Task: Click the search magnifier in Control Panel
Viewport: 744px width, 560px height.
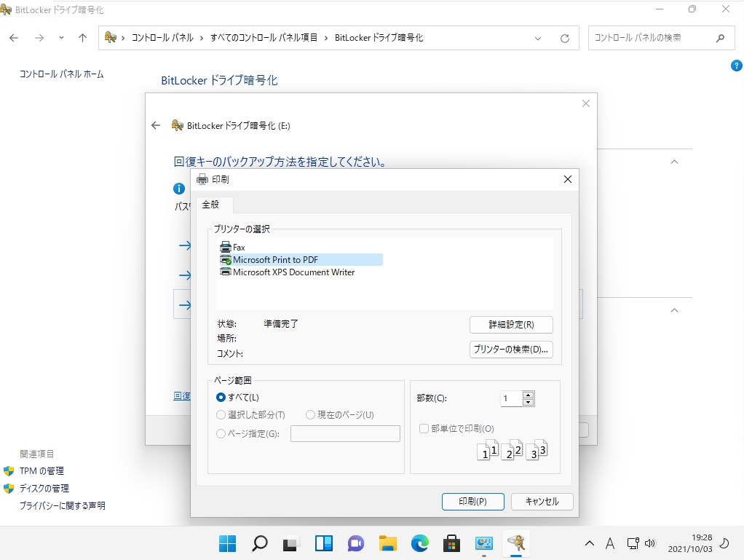Action: point(720,38)
